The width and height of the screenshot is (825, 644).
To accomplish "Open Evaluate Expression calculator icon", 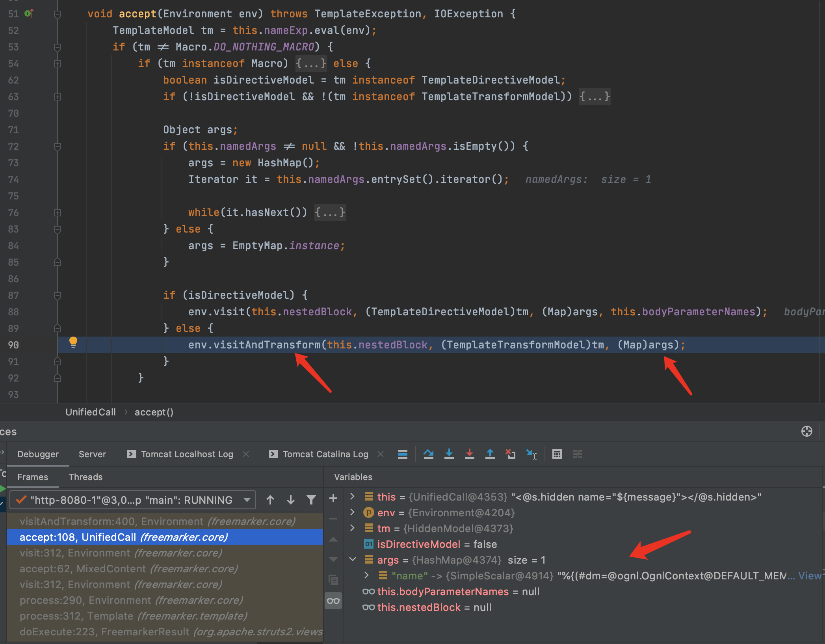I will [x=557, y=454].
